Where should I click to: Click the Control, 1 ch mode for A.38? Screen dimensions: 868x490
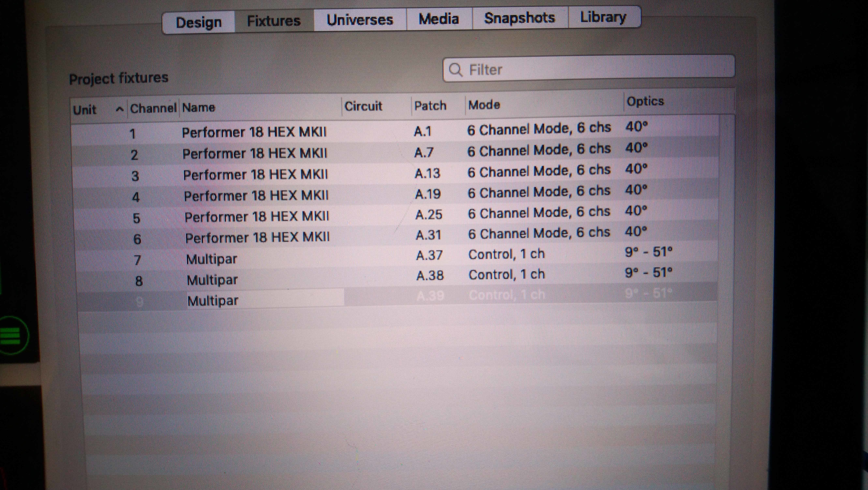507,274
